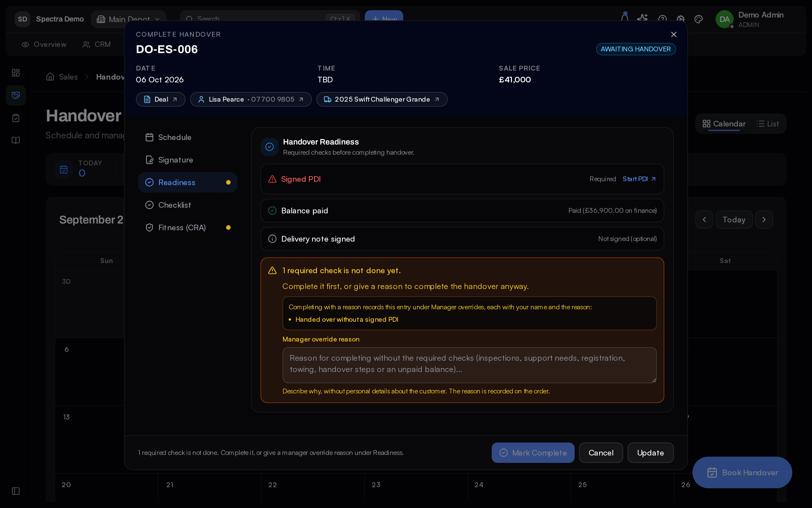Click the Update button
This screenshot has height=508, width=812.
tap(650, 453)
